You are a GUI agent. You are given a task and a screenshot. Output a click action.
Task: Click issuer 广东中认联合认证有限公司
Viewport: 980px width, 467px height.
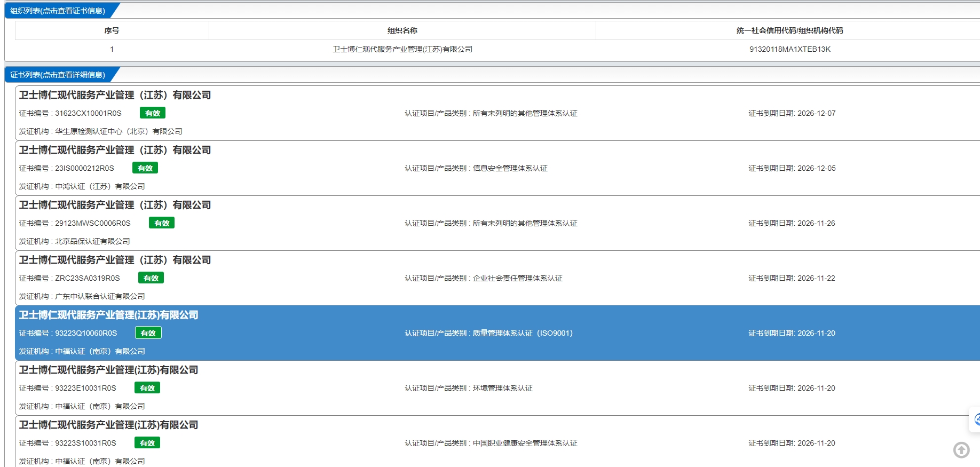pos(100,296)
